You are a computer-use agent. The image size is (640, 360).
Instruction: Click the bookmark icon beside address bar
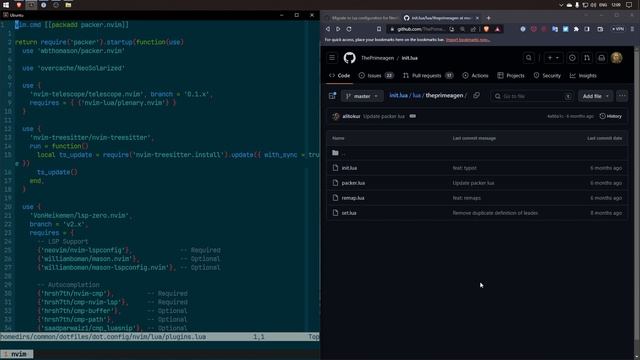pos(379,29)
